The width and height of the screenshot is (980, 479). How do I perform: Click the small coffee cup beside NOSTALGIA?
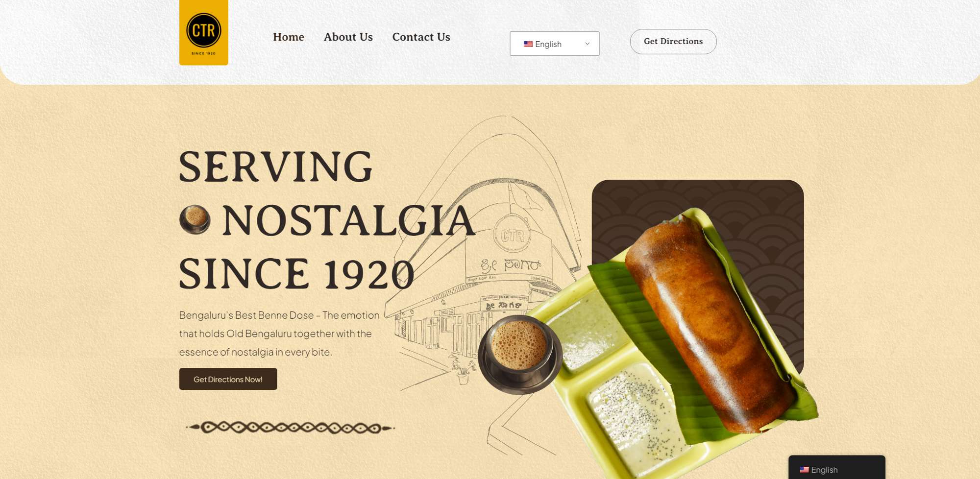click(195, 219)
